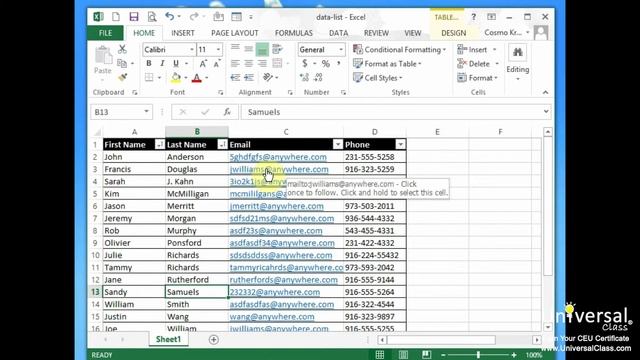
Task: Click the Cut scissors icon
Action: coord(122,49)
